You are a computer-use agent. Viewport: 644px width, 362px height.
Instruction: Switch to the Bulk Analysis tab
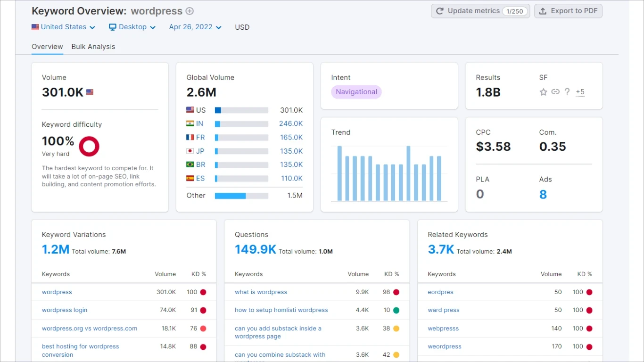[x=93, y=47]
